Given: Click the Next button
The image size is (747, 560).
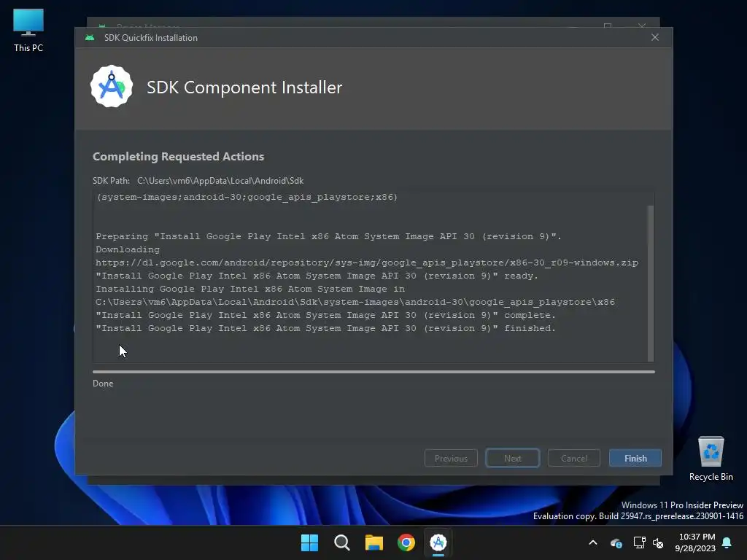Looking at the screenshot, I should (x=513, y=458).
